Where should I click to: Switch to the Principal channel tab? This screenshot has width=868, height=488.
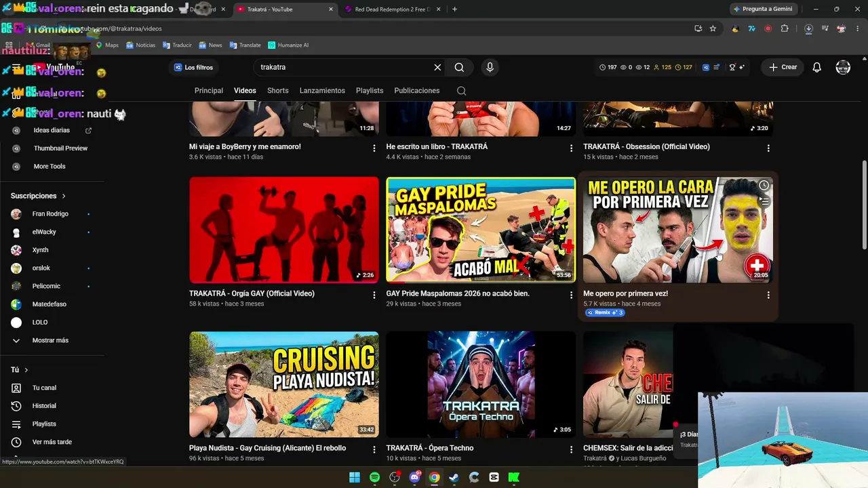(x=209, y=91)
